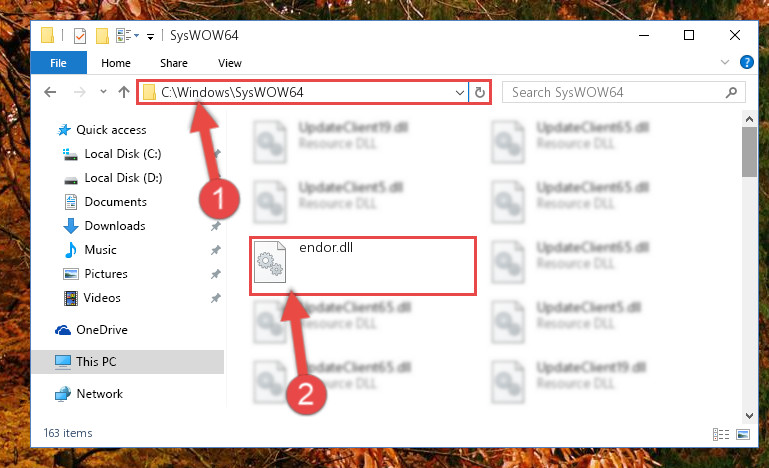Switch to large icons view button

point(743,434)
